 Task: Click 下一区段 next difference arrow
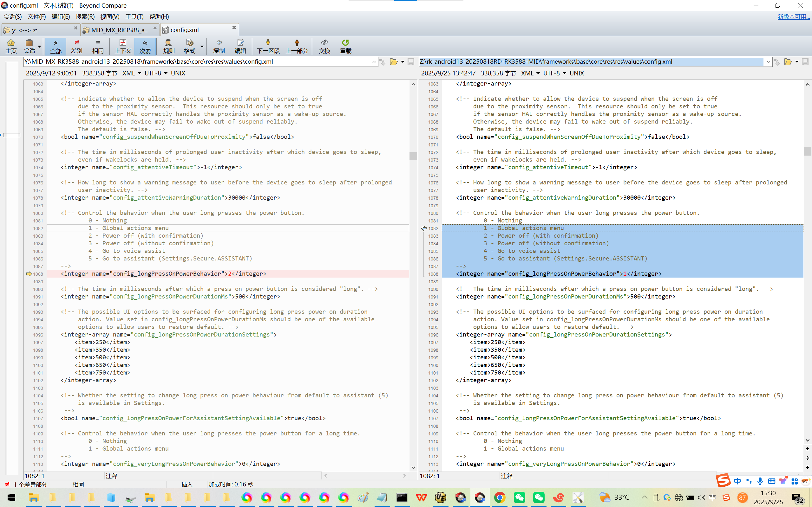click(x=268, y=46)
